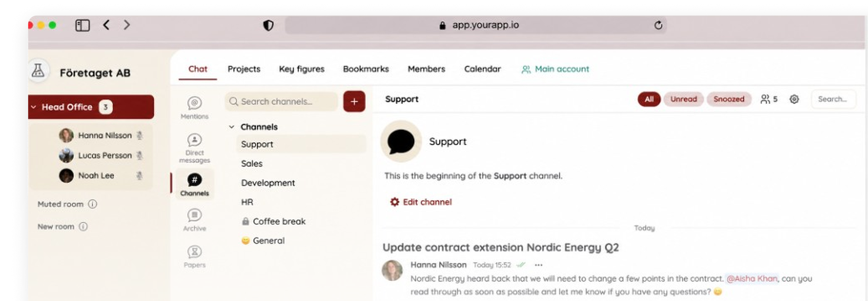Open message options ellipsis for Hanna's post
This screenshot has height=301, width=868.
pos(539,265)
